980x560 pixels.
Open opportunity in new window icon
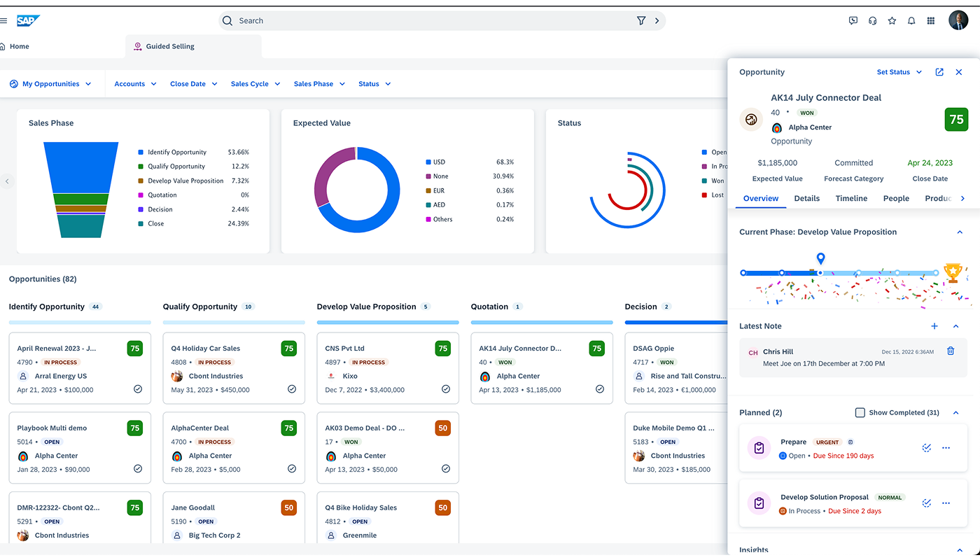tap(939, 72)
